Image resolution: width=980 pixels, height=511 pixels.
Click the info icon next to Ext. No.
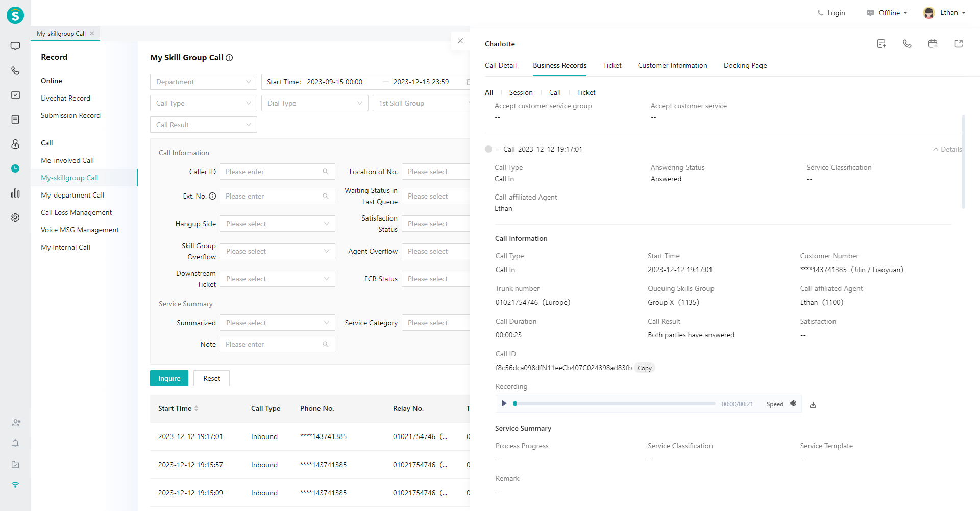tap(212, 196)
